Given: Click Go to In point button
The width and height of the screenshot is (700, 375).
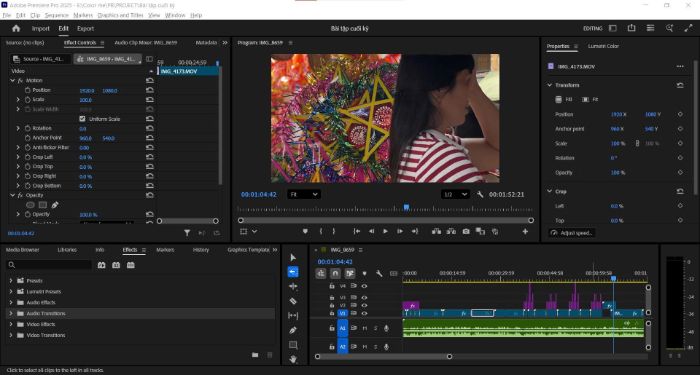Looking at the screenshot, I should [x=357, y=231].
